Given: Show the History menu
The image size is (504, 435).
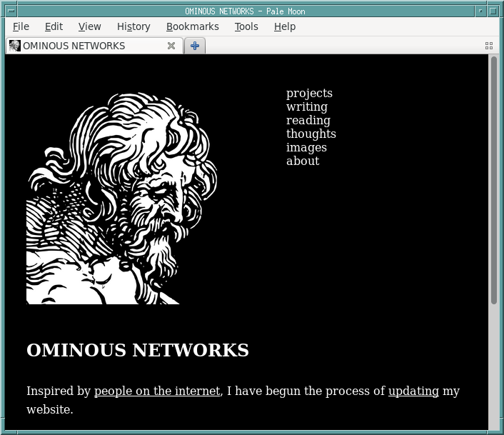Looking at the screenshot, I should 133,26.
